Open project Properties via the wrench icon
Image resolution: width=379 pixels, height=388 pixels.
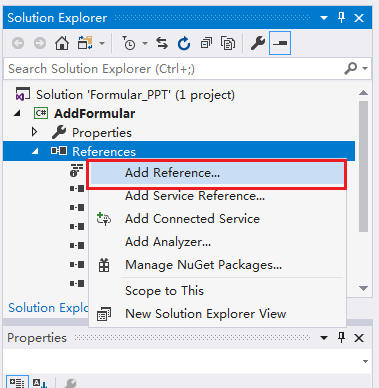click(258, 43)
